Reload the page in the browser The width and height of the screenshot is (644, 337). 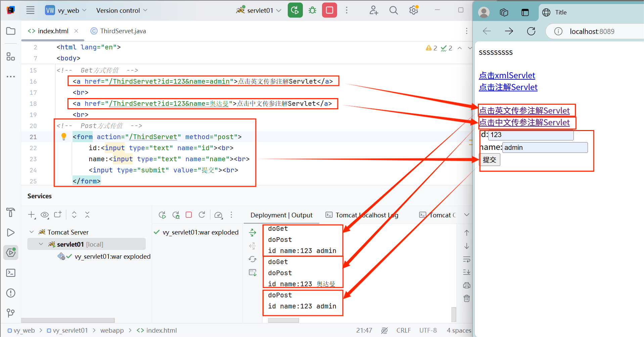531,31
